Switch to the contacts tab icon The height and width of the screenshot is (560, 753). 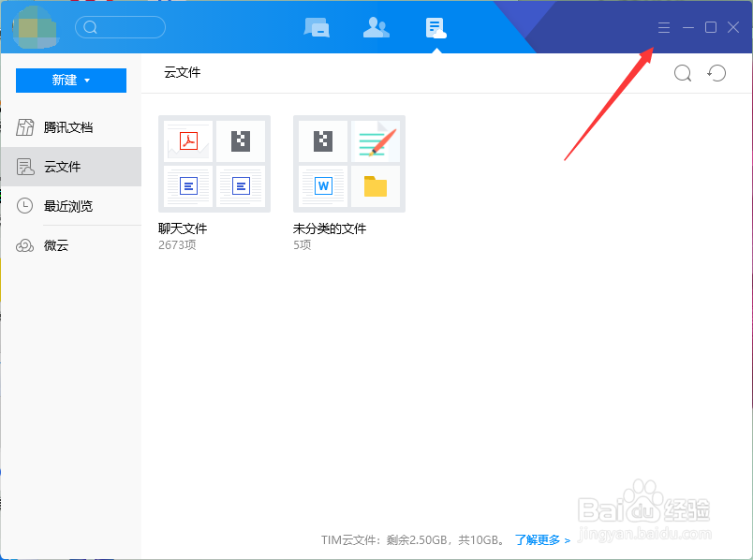[376, 27]
